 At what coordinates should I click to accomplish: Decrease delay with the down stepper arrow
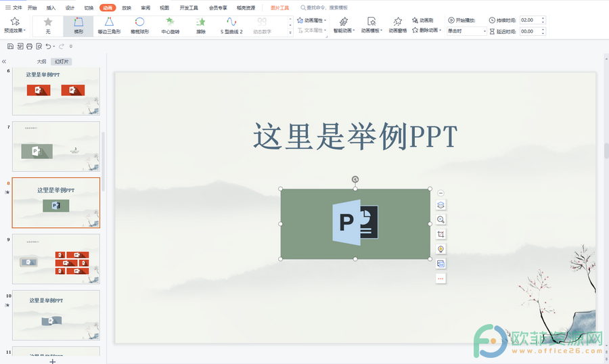[543, 33]
